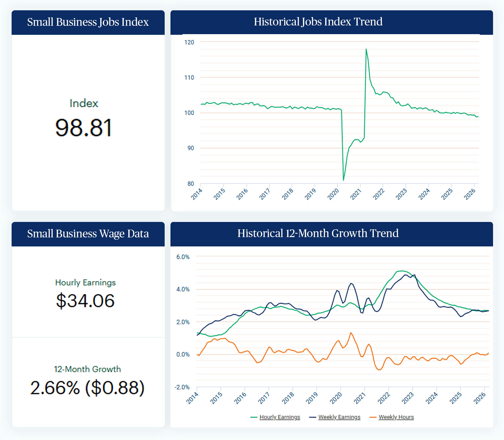Click the jobs index peak near 118
Screen dimensions: 504x440
tap(366, 49)
